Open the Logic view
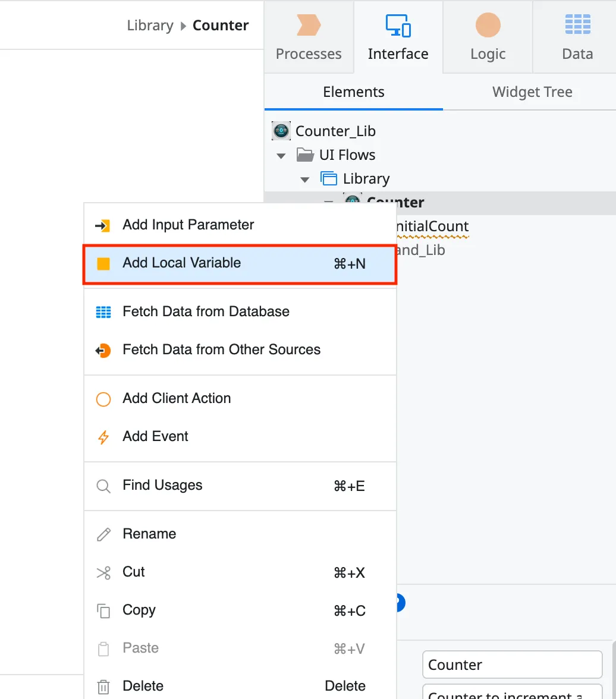 pos(487,37)
